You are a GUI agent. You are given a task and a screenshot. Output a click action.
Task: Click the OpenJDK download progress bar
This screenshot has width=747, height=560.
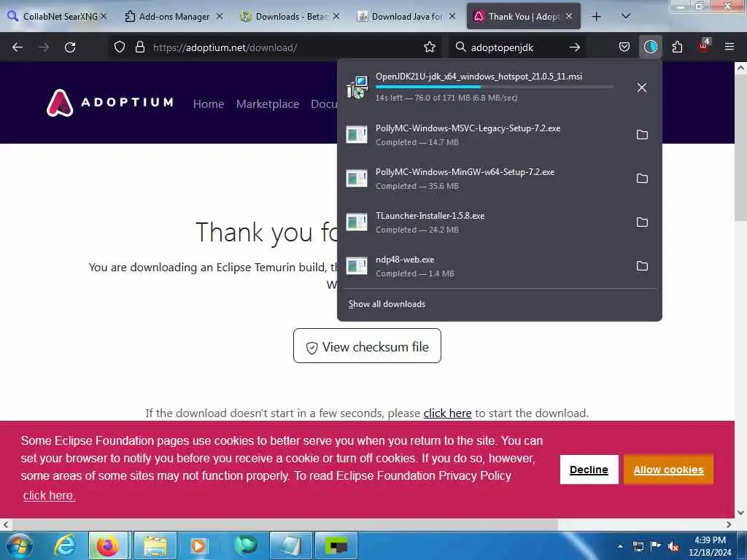[495, 87]
